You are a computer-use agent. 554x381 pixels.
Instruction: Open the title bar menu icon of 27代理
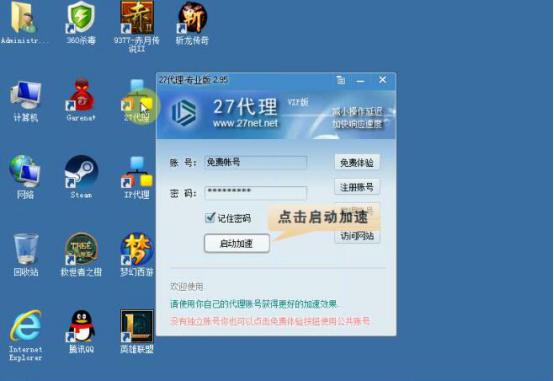[x=341, y=80]
